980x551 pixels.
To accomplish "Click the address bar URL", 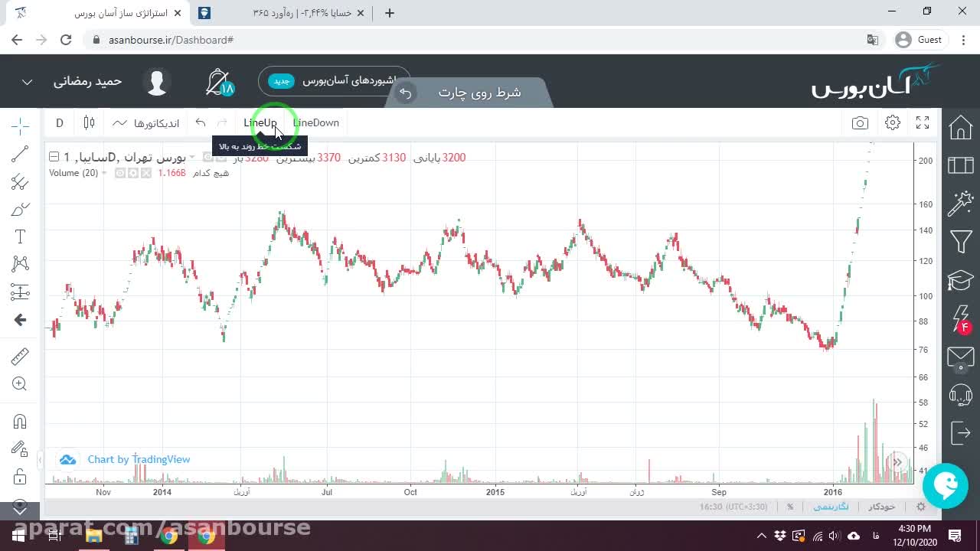I will pos(171,40).
